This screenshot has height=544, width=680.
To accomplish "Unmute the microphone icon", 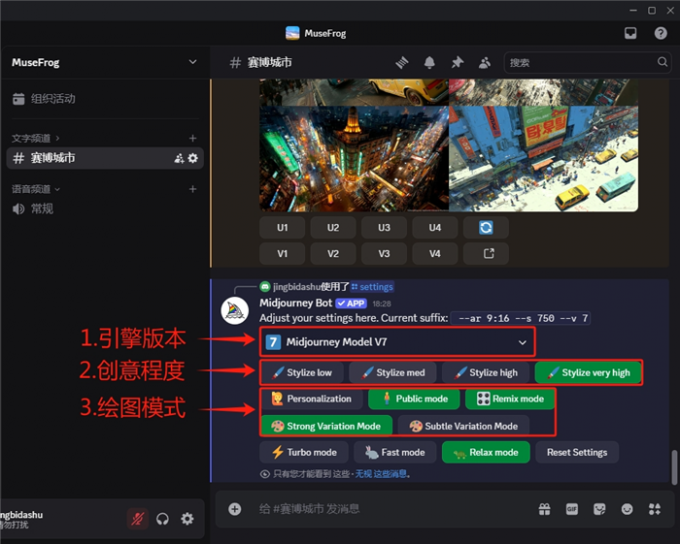I will [x=137, y=518].
